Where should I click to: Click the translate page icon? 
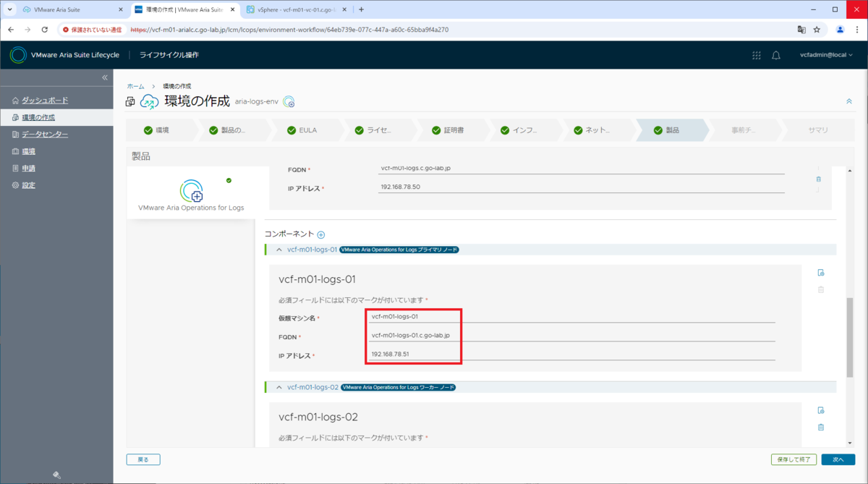(x=801, y=30)
